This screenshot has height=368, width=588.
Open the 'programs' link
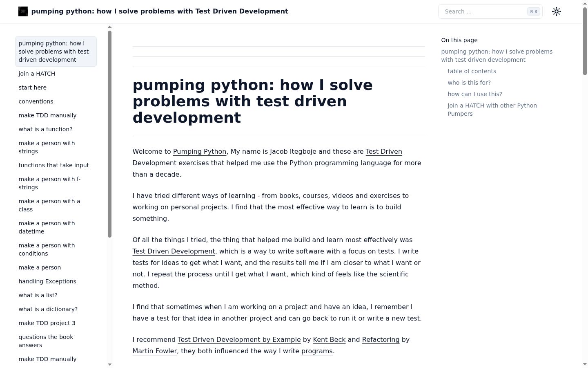317,351
